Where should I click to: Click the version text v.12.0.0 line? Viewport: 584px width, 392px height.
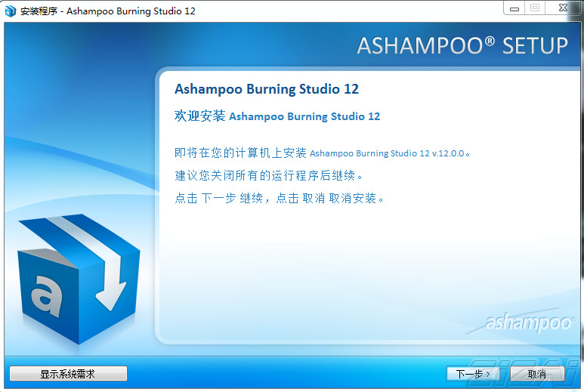[x=322, y=153]
